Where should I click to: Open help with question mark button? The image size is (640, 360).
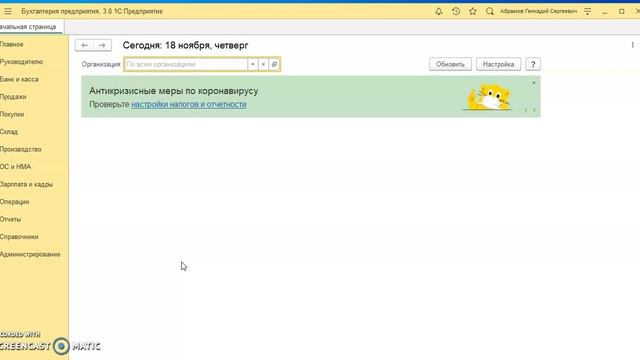coord(533,64)
